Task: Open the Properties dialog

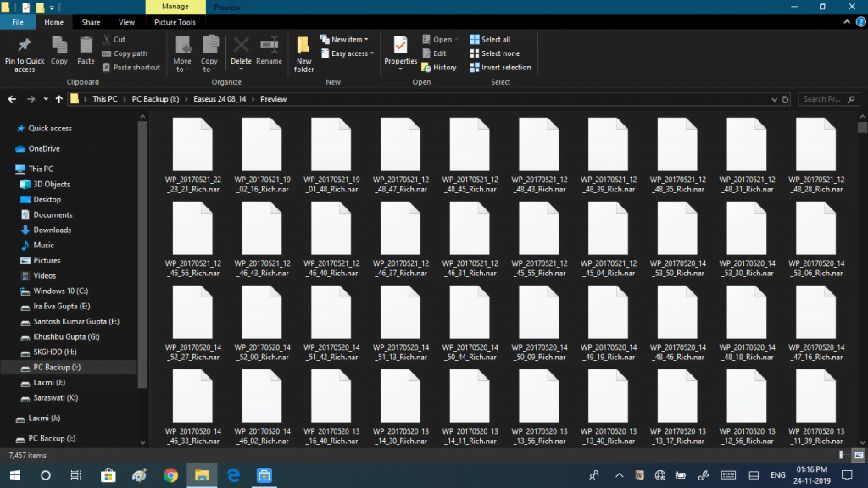Action: (x=400, y=54)
